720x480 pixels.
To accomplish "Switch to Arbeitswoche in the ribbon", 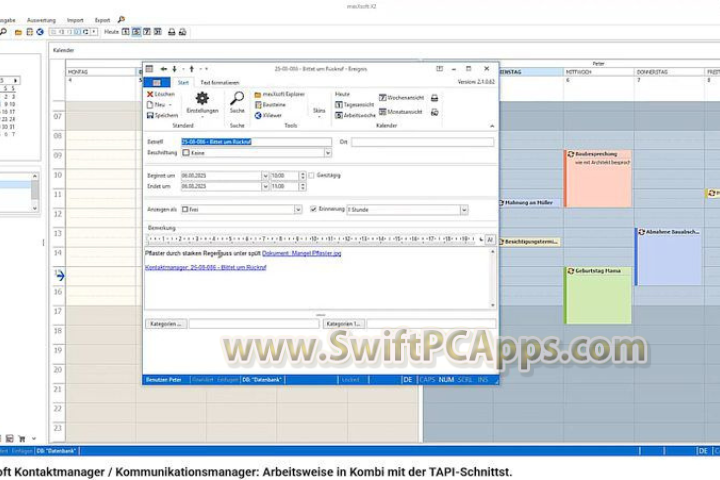I will click(x=355, y=115).
